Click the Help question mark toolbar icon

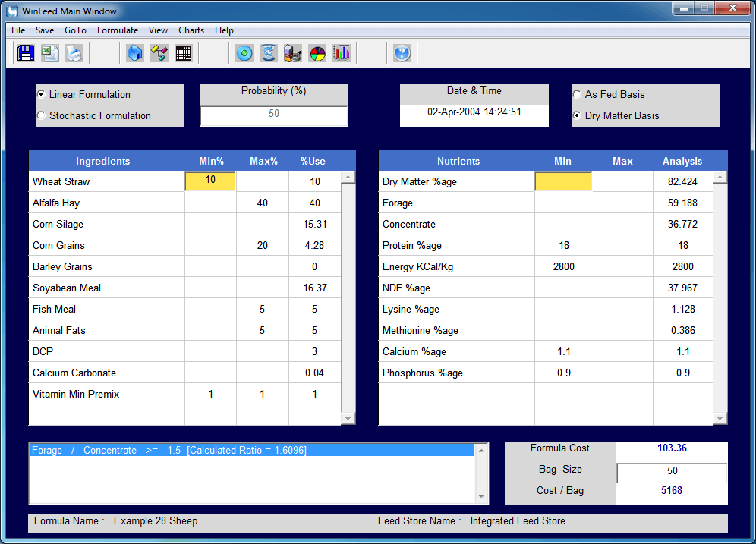coord(402,53)
